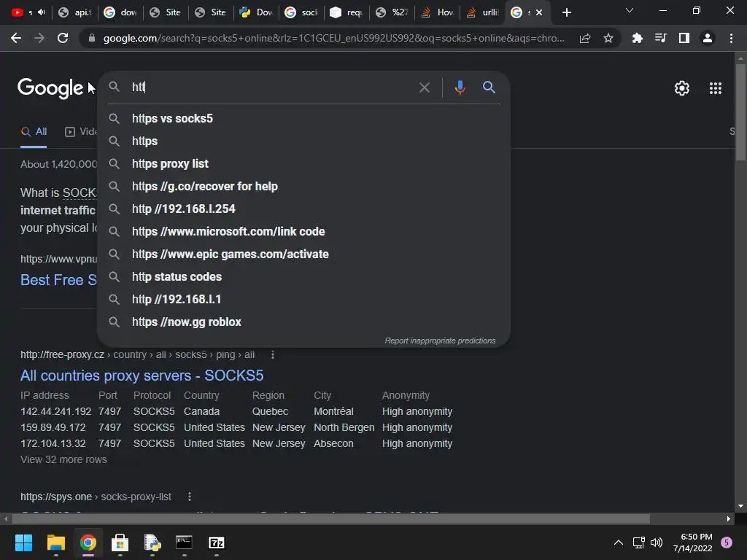Image resolution: width=747 pixels, height=560 pixels.
Task: Open Chrome profile menu
Action: (x=708, y=38)
